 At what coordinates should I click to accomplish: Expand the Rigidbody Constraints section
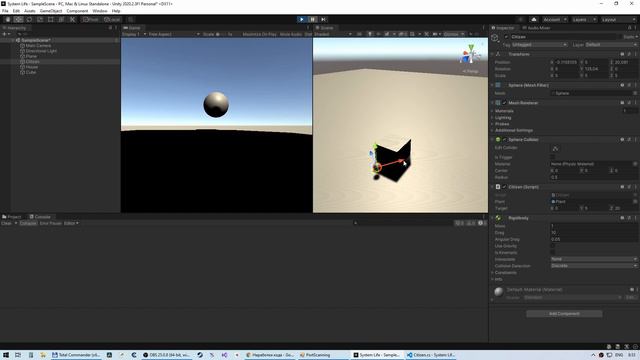click(x=493, y=273)
